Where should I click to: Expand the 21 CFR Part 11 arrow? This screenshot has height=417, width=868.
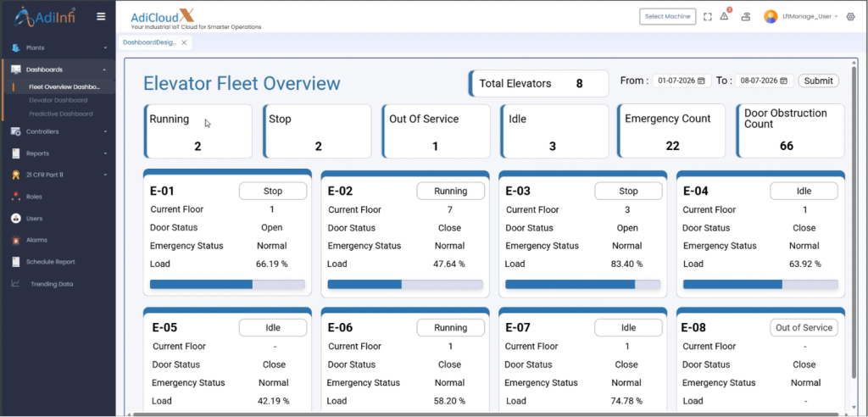(x=105, y=175)
